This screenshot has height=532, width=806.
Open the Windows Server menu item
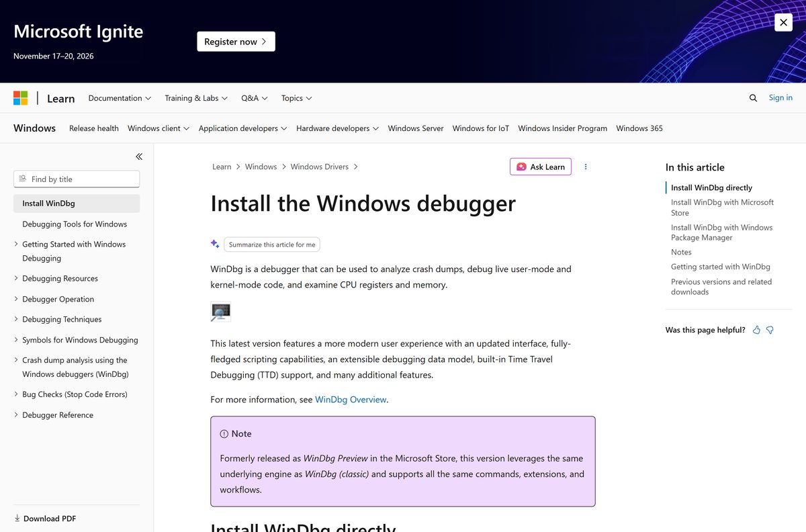click(x=416, y=128)
